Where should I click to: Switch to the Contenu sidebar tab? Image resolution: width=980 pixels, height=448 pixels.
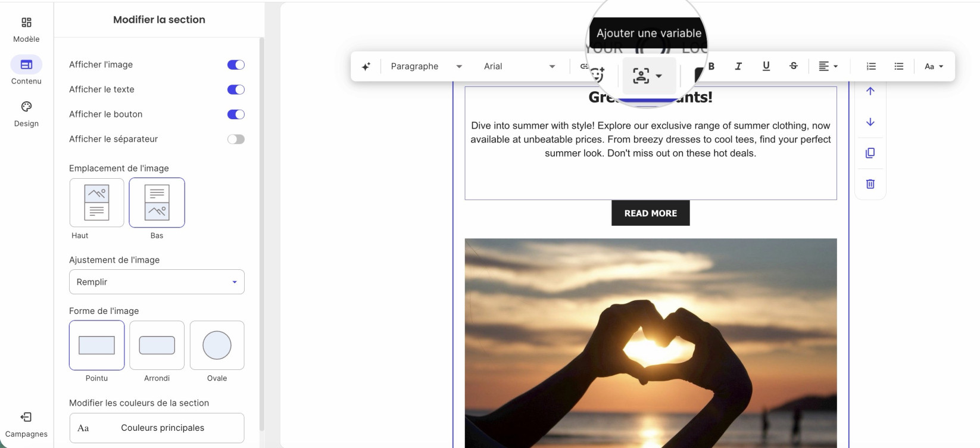pyautogui.click(x=26, y=71)
